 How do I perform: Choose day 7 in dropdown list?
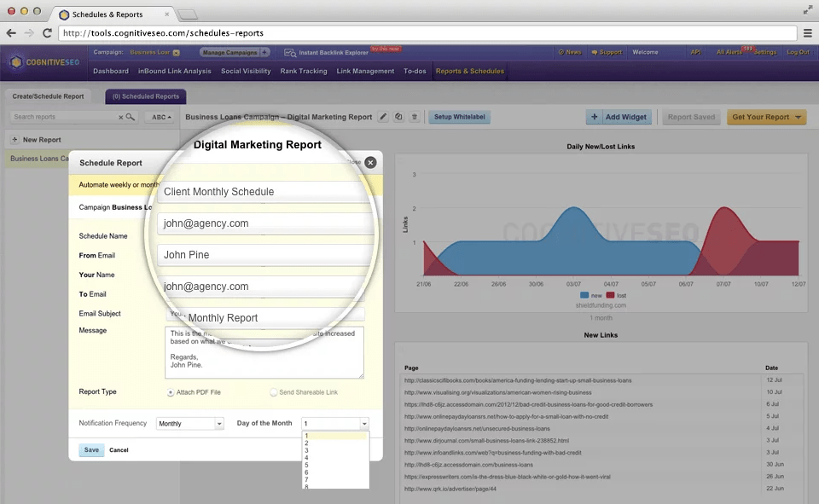[x=335, y=479]
